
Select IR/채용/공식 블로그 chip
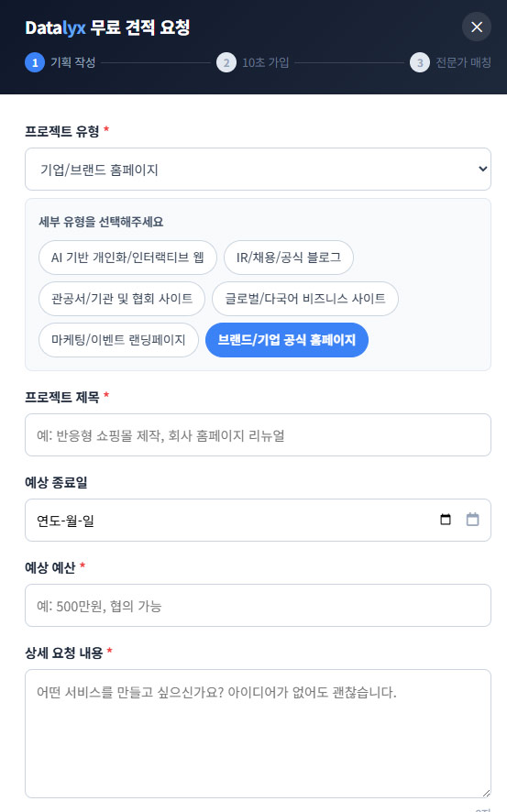(289, 258)
